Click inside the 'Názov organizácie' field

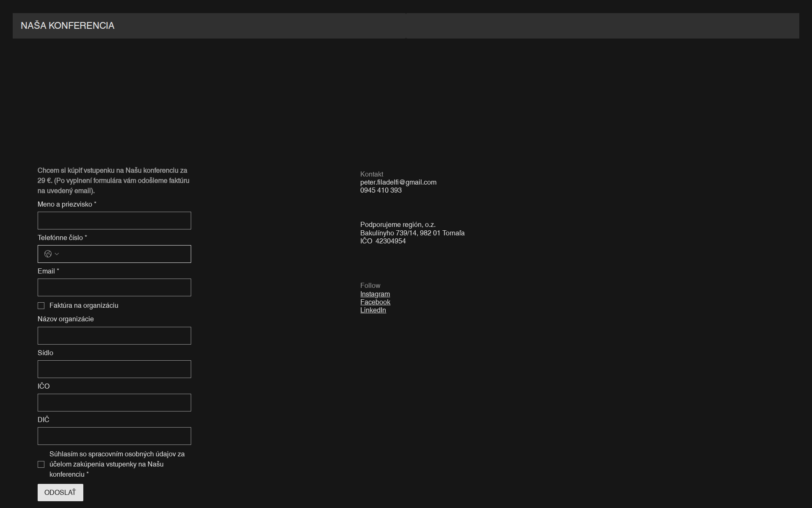pos(114,335)
